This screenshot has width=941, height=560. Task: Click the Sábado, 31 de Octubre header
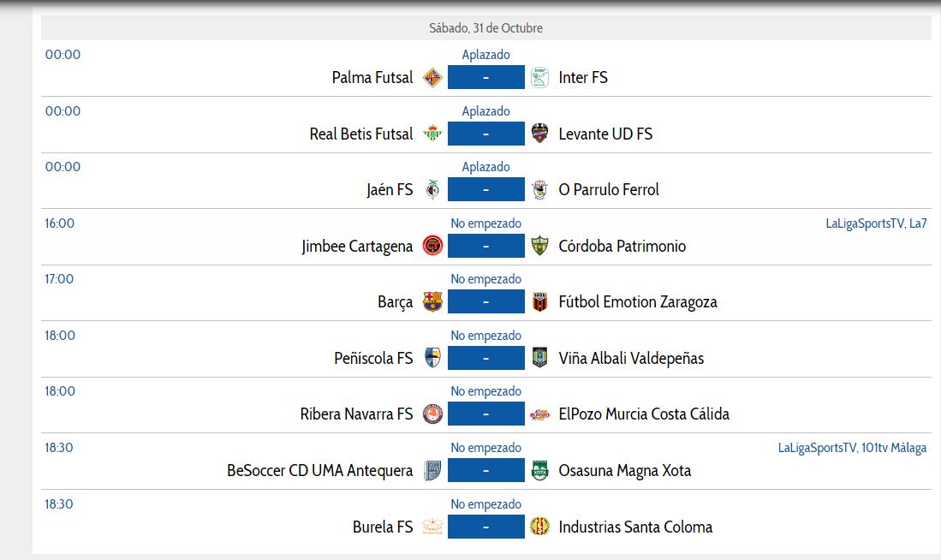(485, 28)
